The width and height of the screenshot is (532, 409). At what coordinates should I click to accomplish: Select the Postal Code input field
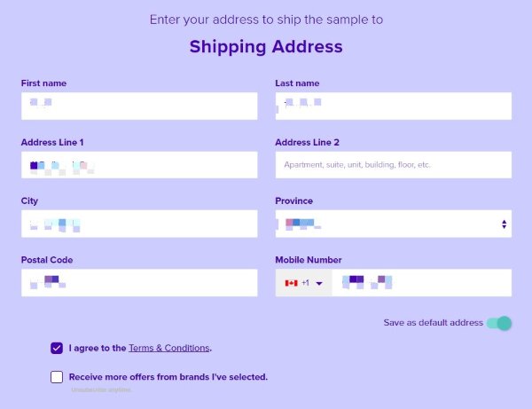pyautogui.click(x=139, y=283)
